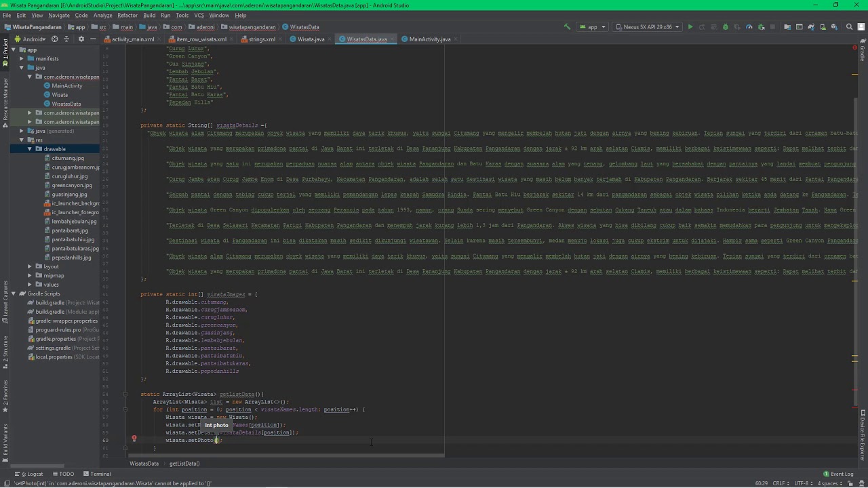This screenshot has width=868, height=488.
Task: Click the Profiler gauge icon in toolbar
Action: coord(749,27)
